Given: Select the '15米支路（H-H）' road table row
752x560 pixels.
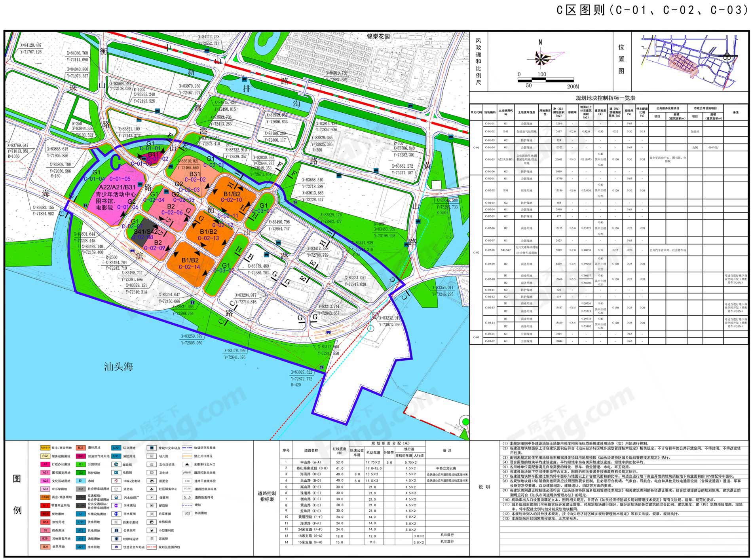Looking at the screenshot, I should [x=374, y=542].
